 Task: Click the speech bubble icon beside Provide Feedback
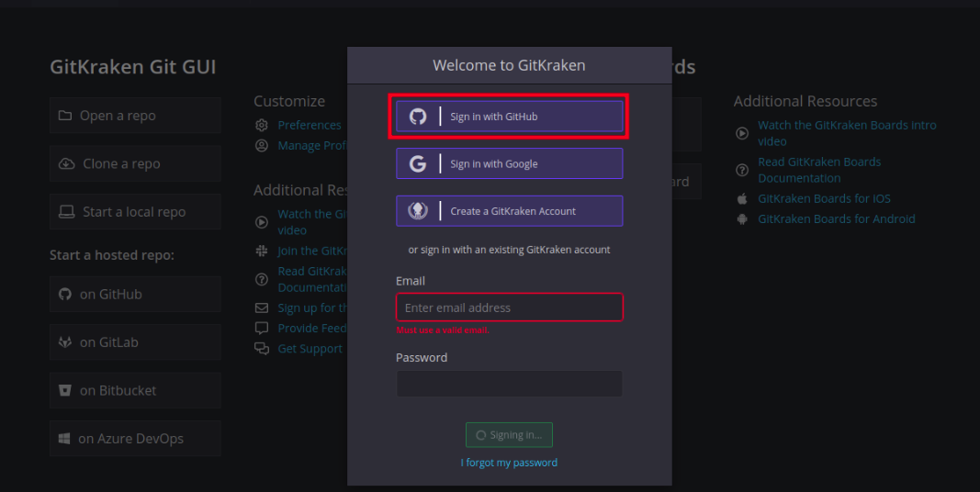[261, 328]
